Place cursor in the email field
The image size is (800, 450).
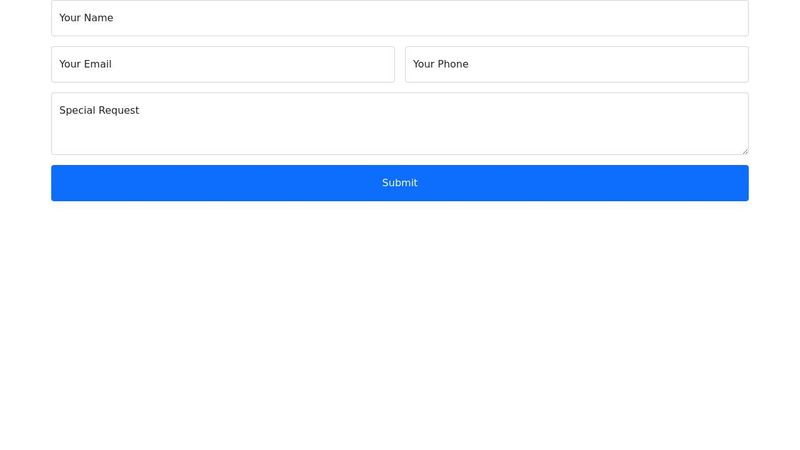pos(223,64)
